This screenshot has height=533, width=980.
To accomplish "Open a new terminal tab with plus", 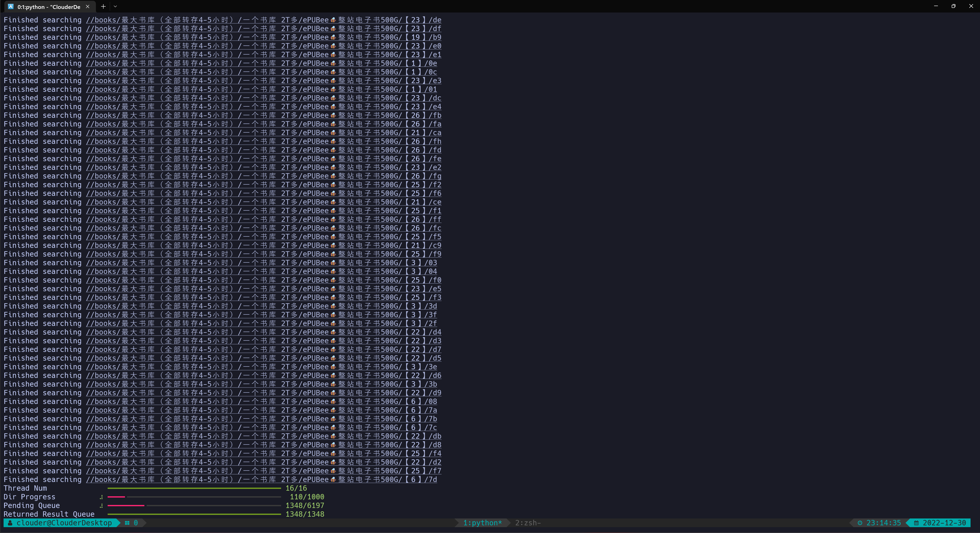I will (x=103, y=6).
